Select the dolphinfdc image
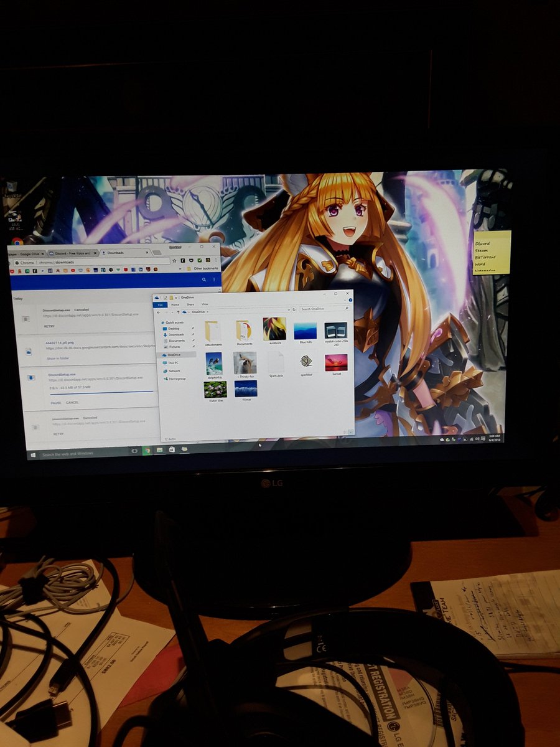This screenshot has height=747, width=560. point(213,365)
